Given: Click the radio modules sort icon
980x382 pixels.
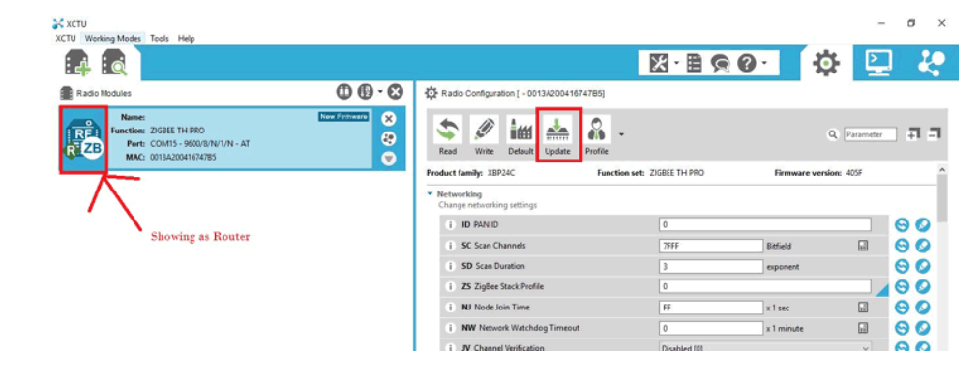Looking at the screenshot, I should pos(365,93).
